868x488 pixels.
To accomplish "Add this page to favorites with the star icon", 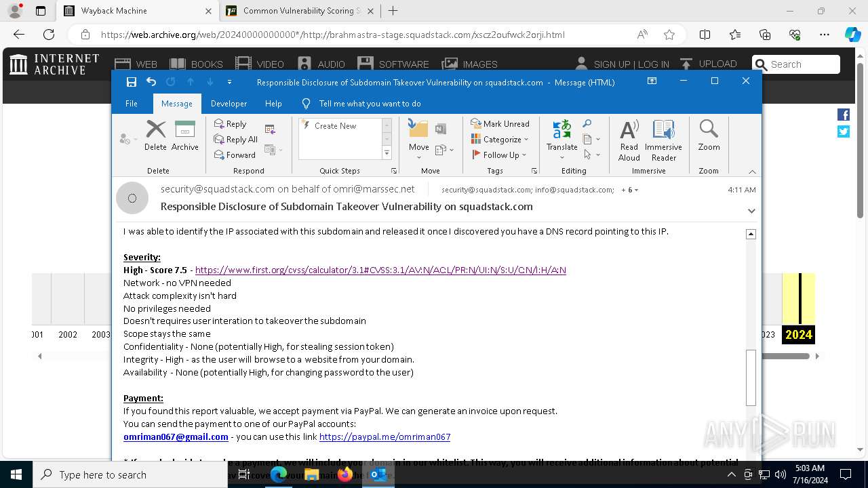I will [x=669, y=35].
